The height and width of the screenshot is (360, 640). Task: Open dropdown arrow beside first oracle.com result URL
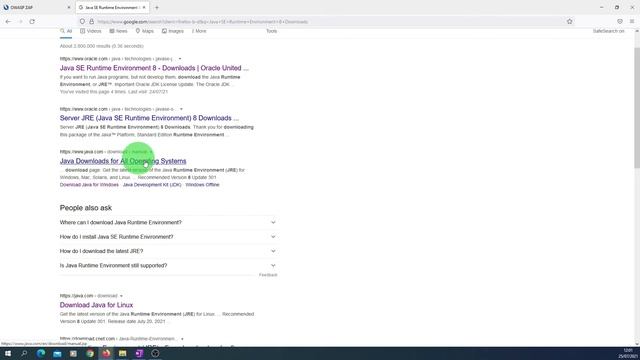click(x=180, y=59)
